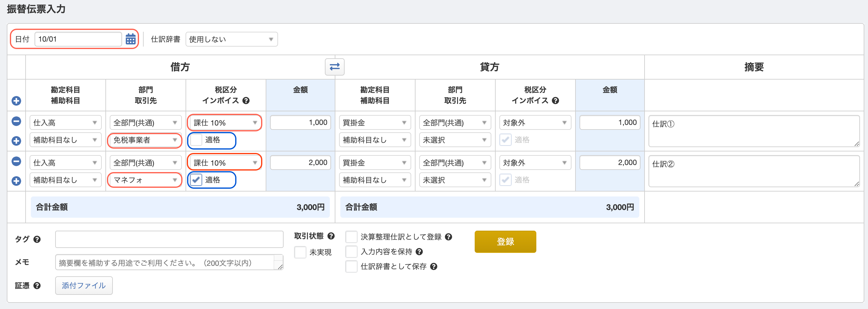Click 添付ファイル attachment button
Screen dimensions: 868x309
tap(84, 286)
